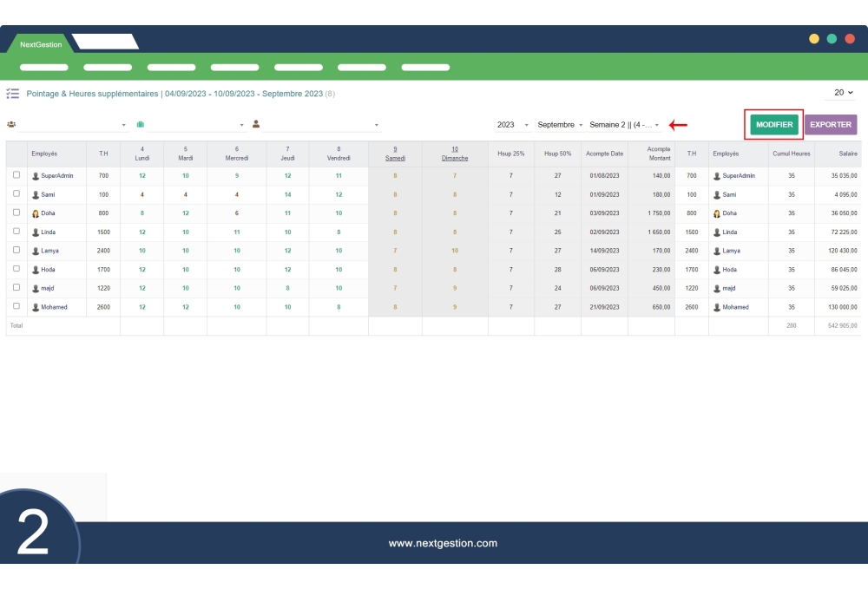Click the checklist icon beside the page title
This screenshot has height=589, width=868.
[12, 93]
